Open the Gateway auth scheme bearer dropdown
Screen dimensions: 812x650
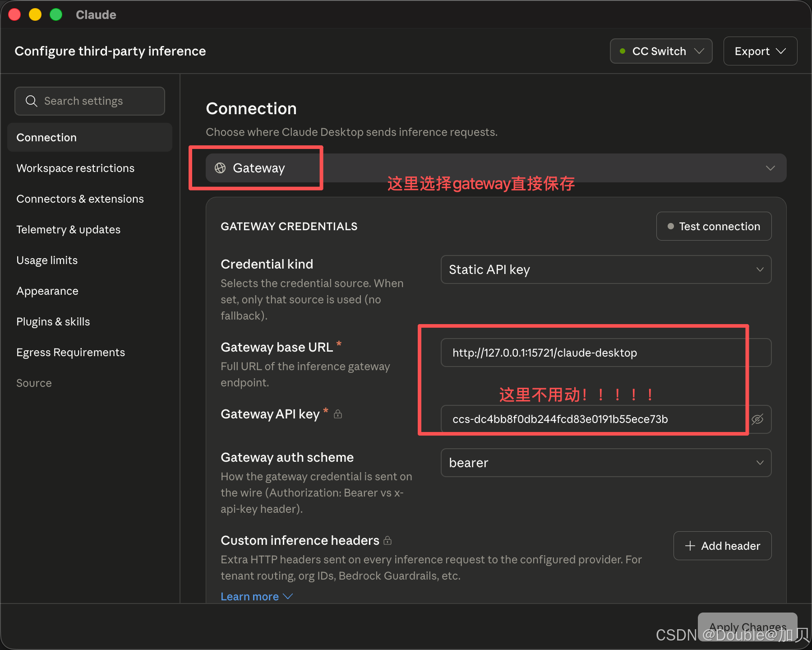tap(606, 463)
